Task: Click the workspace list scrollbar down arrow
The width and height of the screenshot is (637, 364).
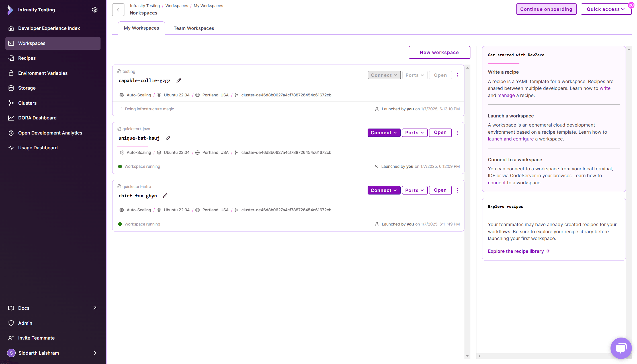Action: tap(467, 356)
